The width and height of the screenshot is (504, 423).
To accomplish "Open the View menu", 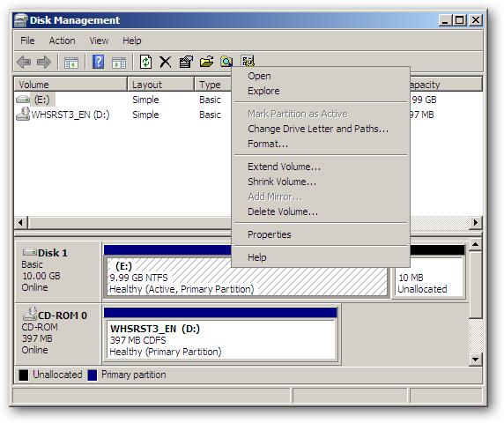I will pyautogui.click(x=99, y=41).
